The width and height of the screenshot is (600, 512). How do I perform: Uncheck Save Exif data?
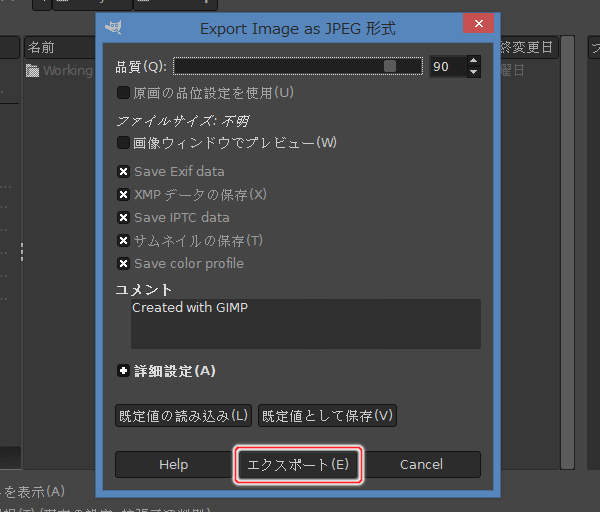123,171
